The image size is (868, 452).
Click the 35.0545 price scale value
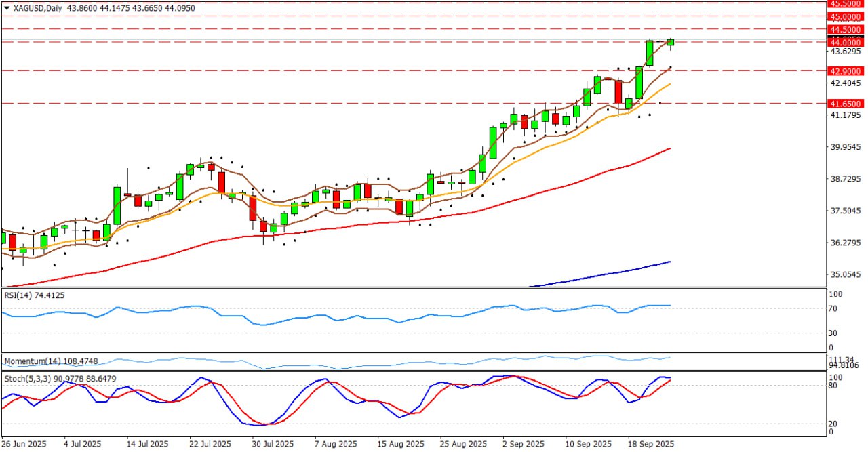coord(845,275)
